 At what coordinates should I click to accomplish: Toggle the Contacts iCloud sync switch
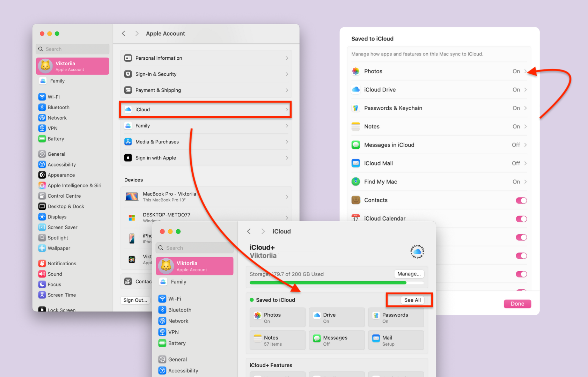521,200
